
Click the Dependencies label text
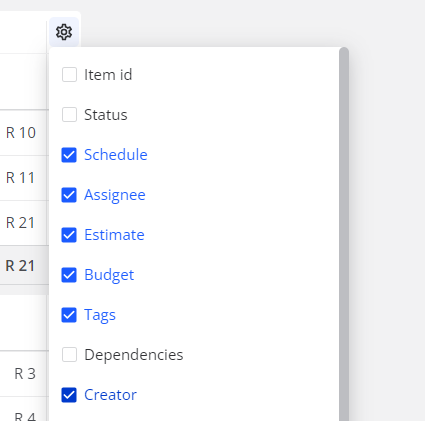134,355
